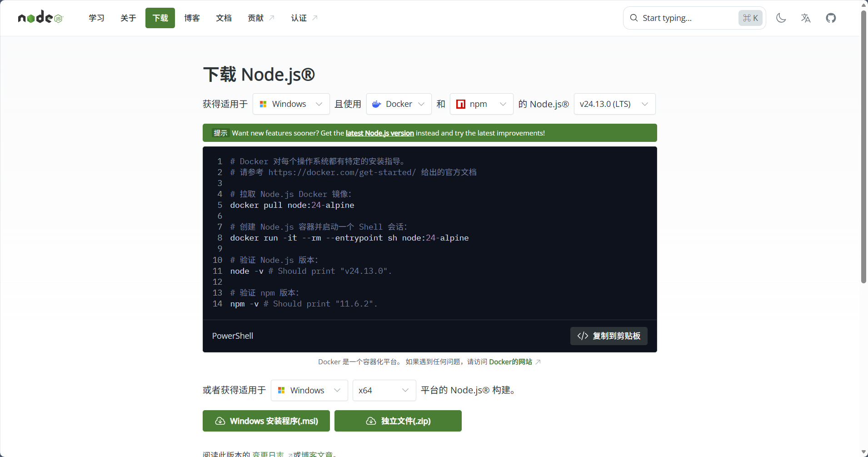Click the PowerShell label under the code
Screen dimensions: 868x457
[x=233, y=336]
